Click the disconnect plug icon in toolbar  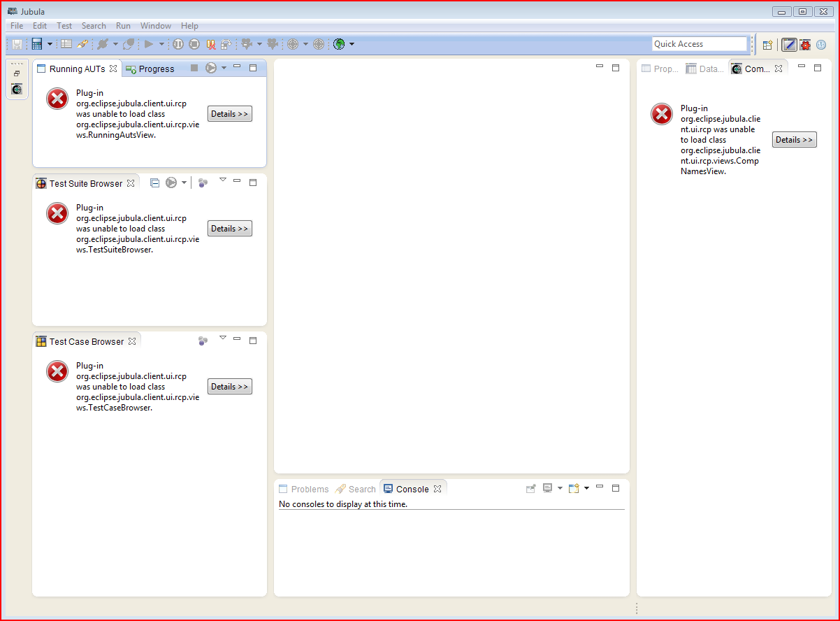tap(129, 44)
